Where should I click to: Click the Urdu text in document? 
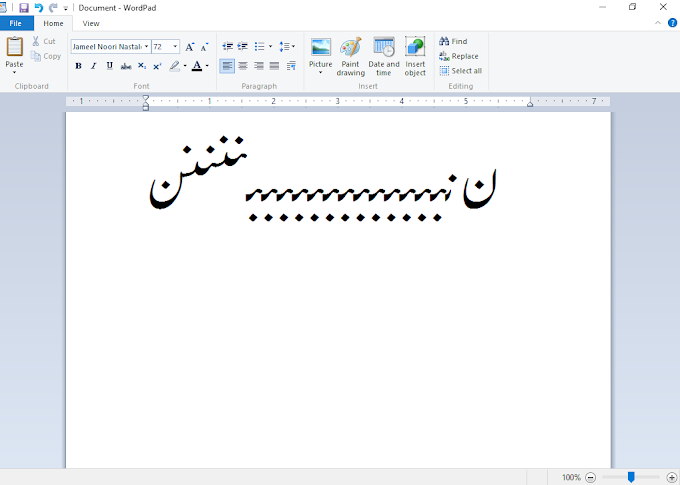pos(323,178)
